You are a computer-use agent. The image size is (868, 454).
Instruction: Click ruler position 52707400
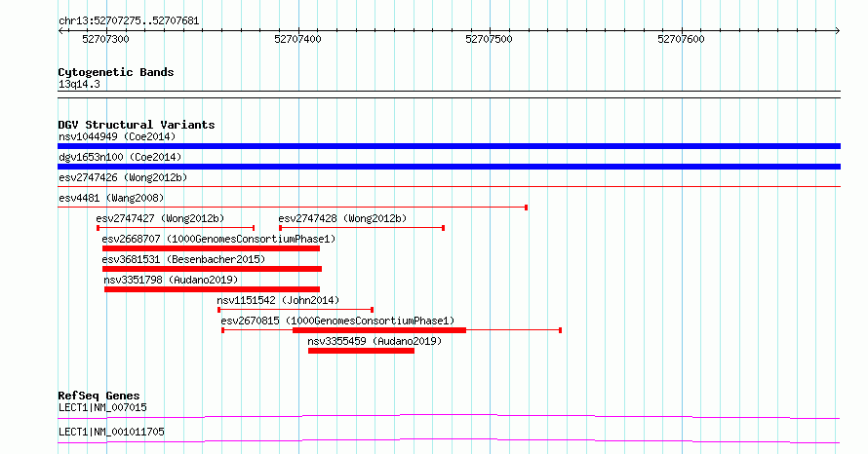click(x=297, y=39)
